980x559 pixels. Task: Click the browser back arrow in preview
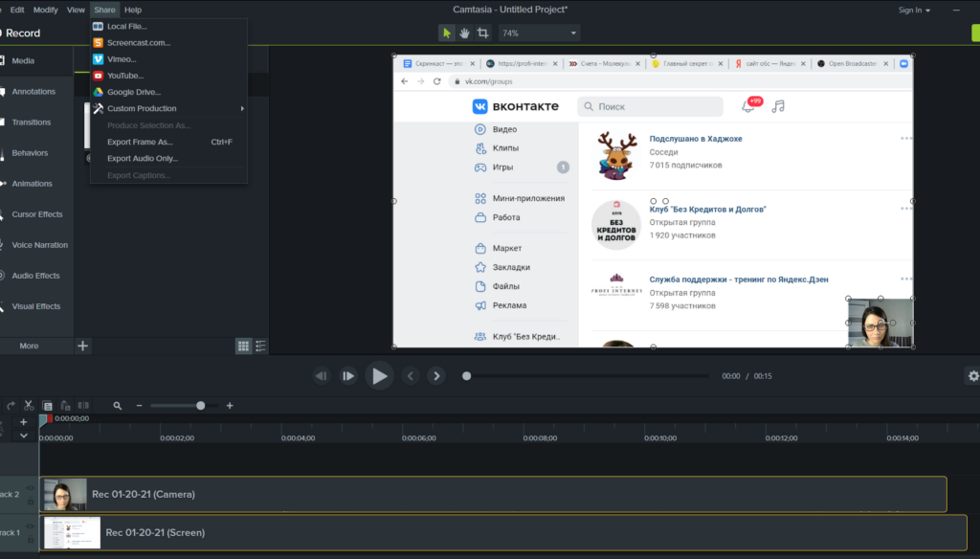pyautogui.click(x=405, y=81)
